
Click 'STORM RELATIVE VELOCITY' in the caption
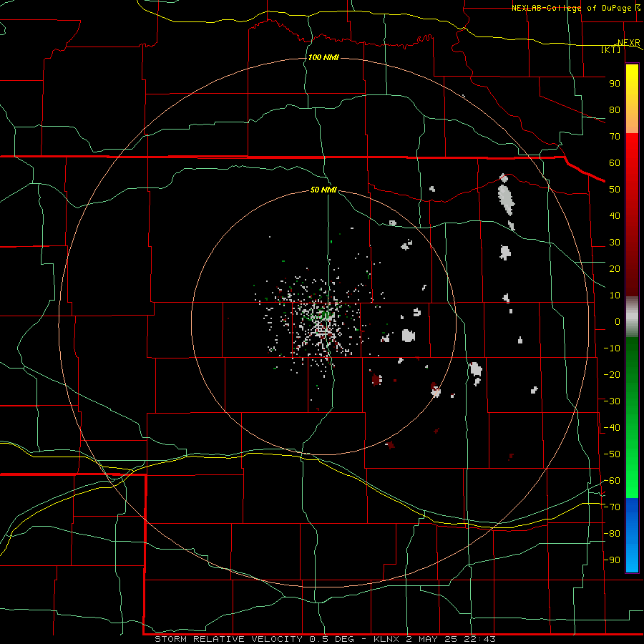[229, 639]
